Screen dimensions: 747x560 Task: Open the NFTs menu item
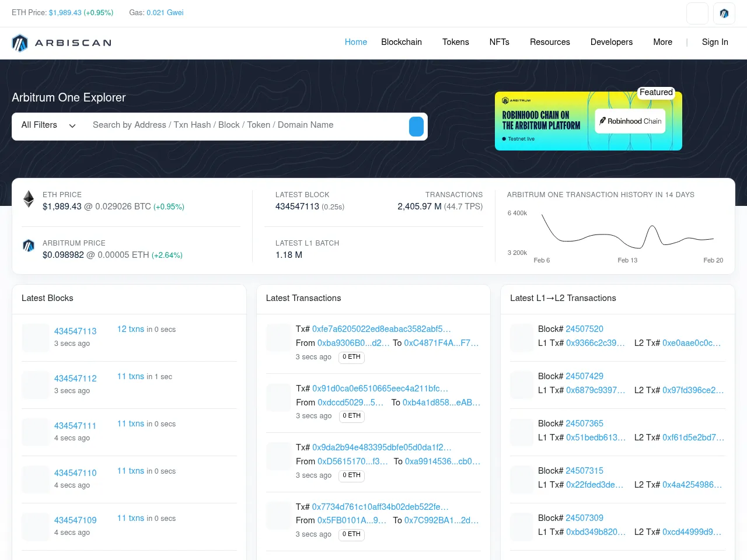499,42
